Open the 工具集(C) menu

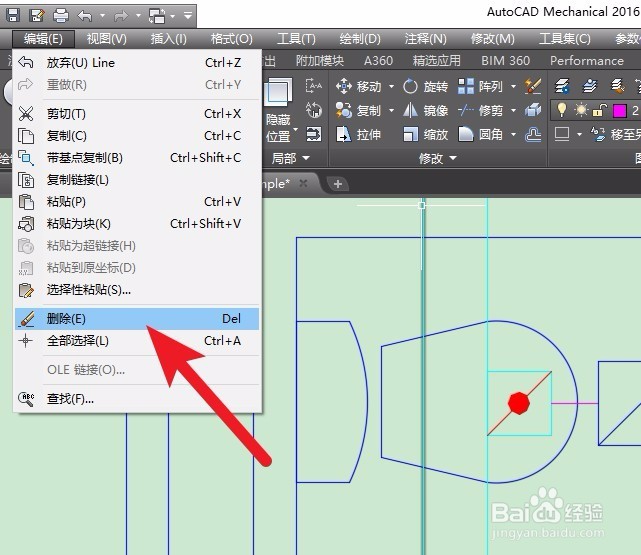(x=565, y=39)
